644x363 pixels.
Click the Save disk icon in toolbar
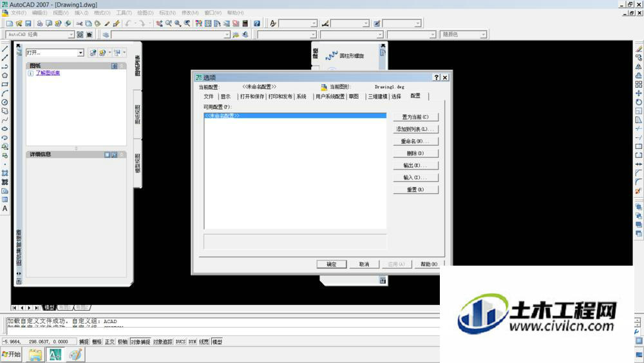(28, 23)
